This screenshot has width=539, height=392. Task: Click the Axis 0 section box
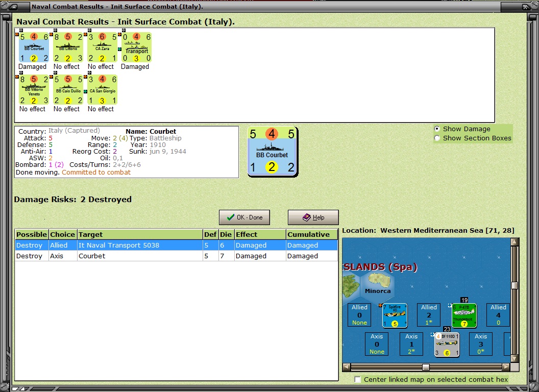pos(377,344)
